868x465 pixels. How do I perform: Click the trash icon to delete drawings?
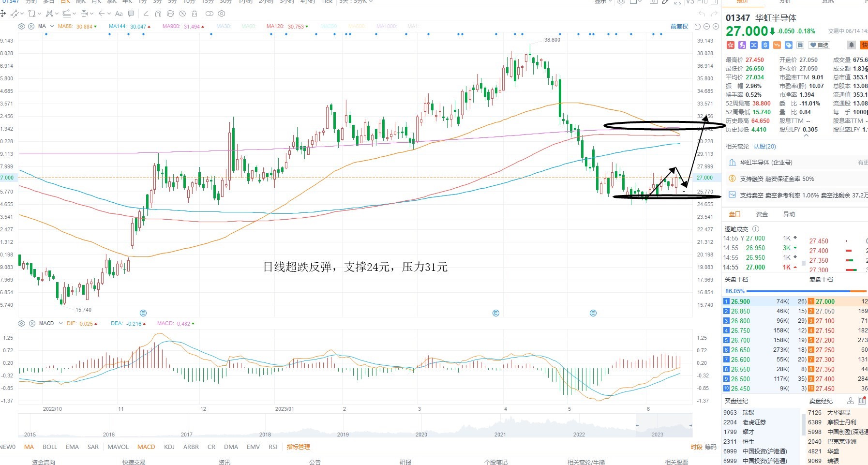[195, 14]
